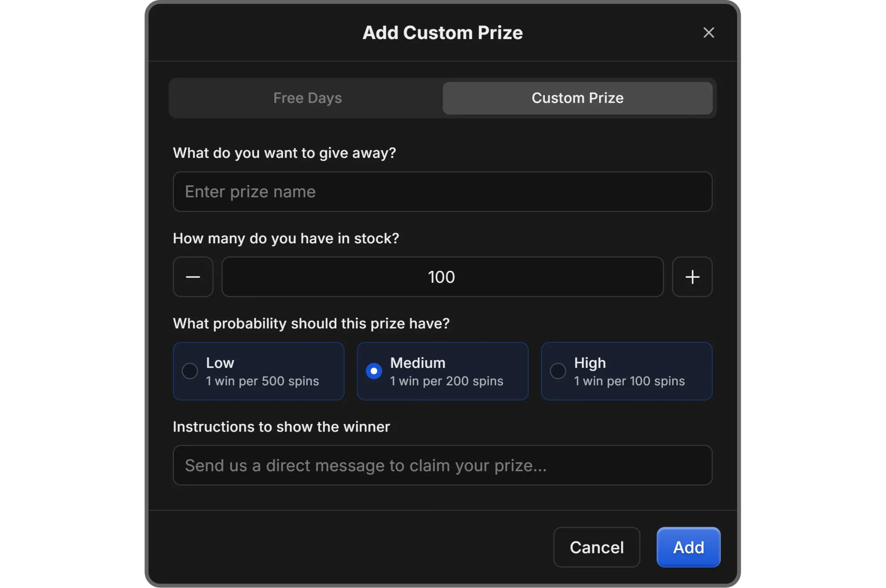
Task: Click the minus icon to decrease stock
Action: click(x=193, y=277)
